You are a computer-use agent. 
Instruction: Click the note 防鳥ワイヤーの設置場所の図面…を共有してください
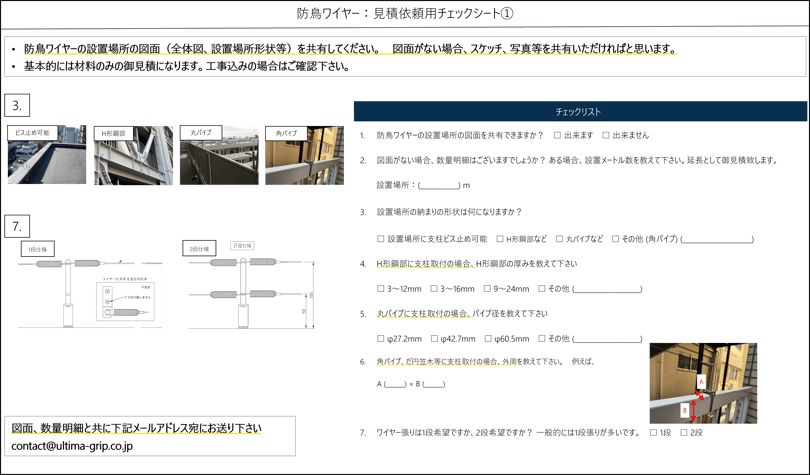202,49
